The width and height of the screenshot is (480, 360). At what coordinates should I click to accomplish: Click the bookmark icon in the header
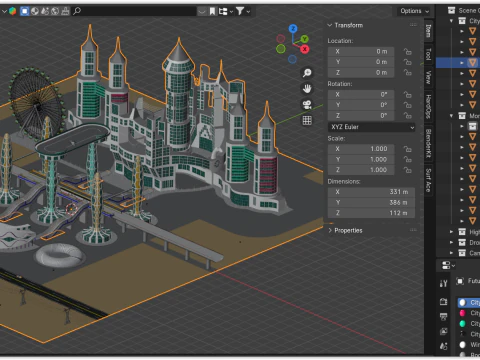tap(212, 11)
